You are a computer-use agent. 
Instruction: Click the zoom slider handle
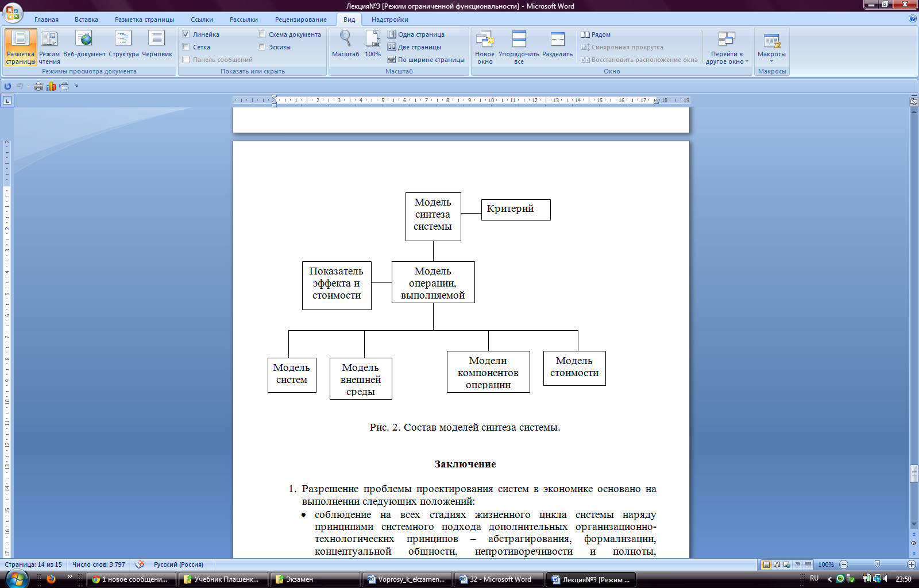[x=877, y=564]
